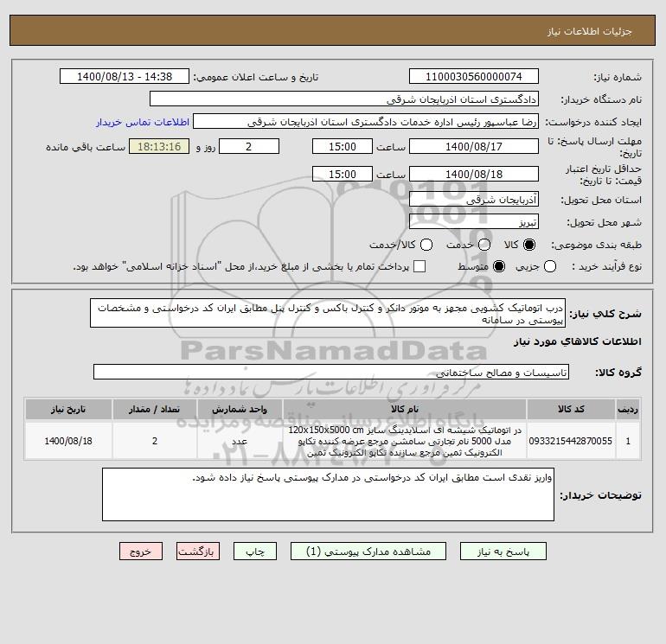Viewport: 666px width, 644px height.
Task: Click the نام کالا column header
Action: [405, 409]
